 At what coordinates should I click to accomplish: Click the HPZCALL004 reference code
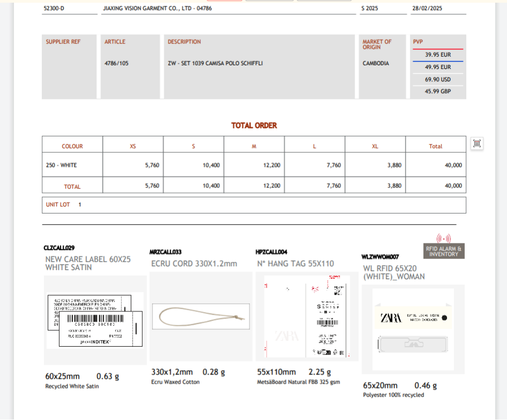pyautogui.click(x=271, y=252)
